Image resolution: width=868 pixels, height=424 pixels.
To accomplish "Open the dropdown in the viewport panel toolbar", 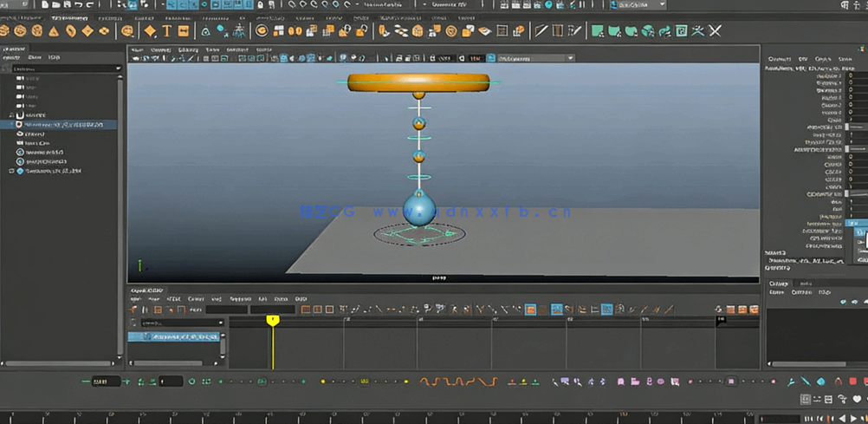I will [x=570, y=58].
